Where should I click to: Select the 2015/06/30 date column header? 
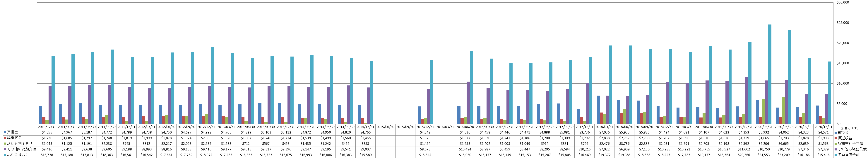click(385, 127)
